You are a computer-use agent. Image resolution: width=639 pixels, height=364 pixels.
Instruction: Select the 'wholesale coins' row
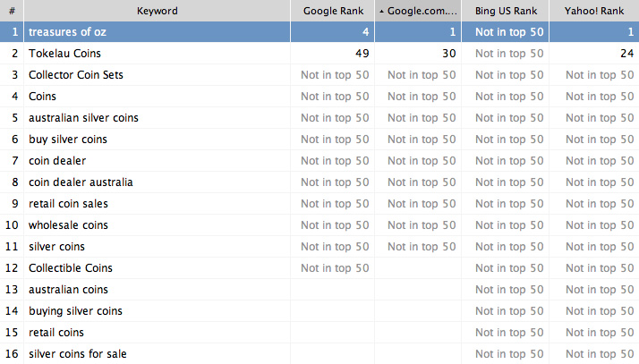[x=319, y=225]
